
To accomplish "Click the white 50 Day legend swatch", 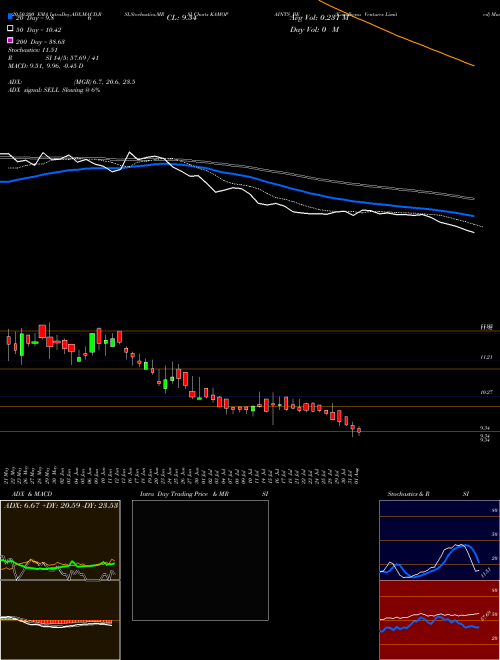I will pyautogui.click(x=10, y=28).
